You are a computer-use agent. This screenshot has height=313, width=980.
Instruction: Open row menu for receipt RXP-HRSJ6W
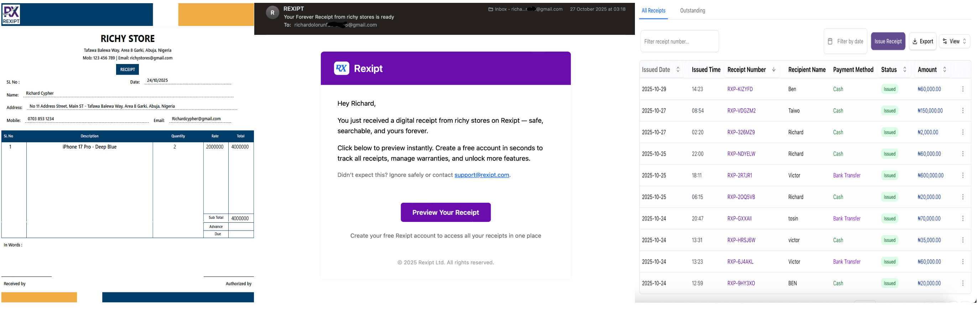tap(963, 240)
